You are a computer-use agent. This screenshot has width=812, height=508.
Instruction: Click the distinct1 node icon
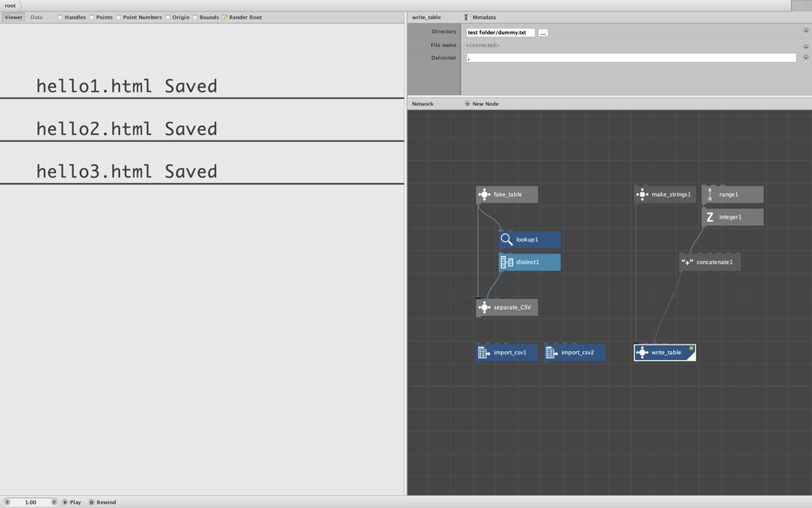507,263
